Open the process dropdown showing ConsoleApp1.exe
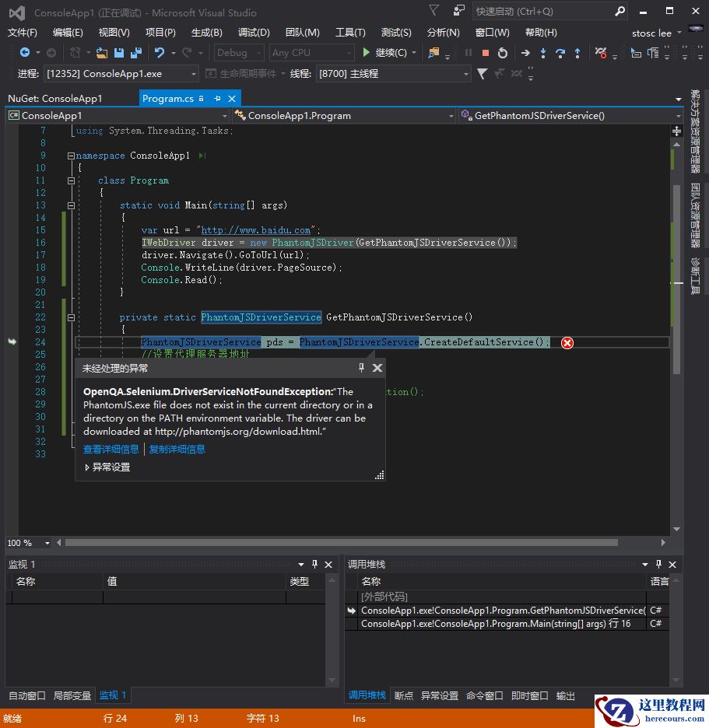The width and height of the screenshot is (709, 728). tap(193, 74)
